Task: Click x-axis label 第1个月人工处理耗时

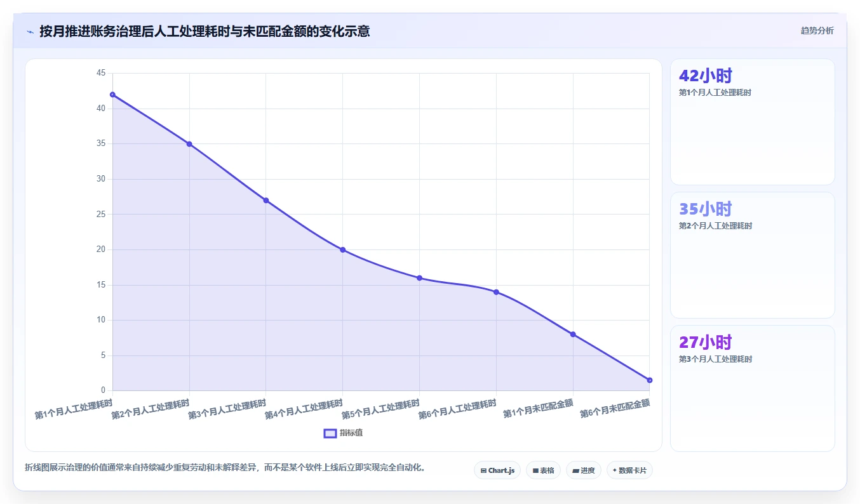Action: tap(74, 409)
